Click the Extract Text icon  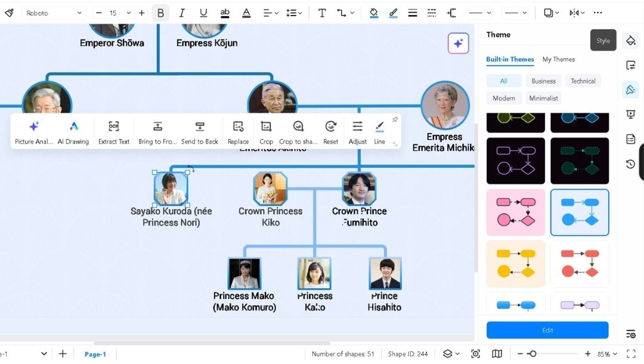(113, 131)
